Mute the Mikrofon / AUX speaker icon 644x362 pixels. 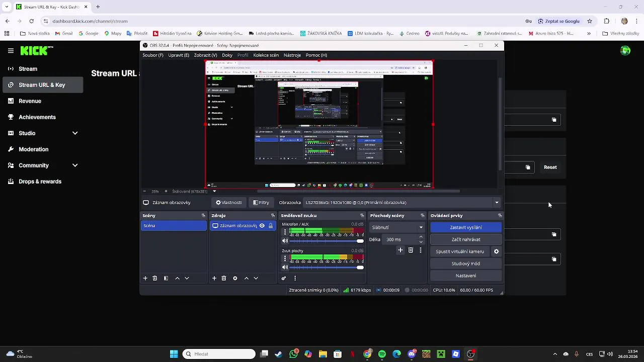click(x=285, y=241)
